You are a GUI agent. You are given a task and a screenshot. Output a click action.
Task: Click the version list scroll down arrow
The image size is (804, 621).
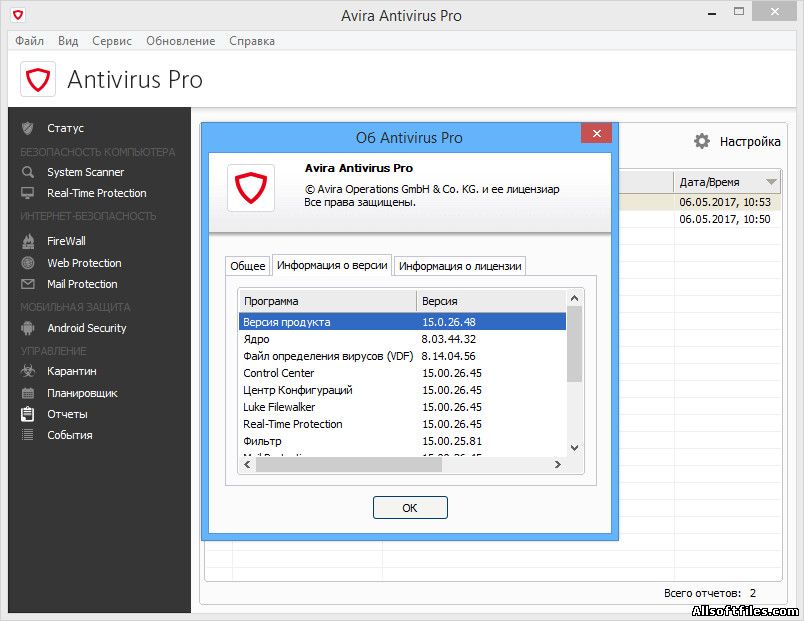[x=574, y=448]
